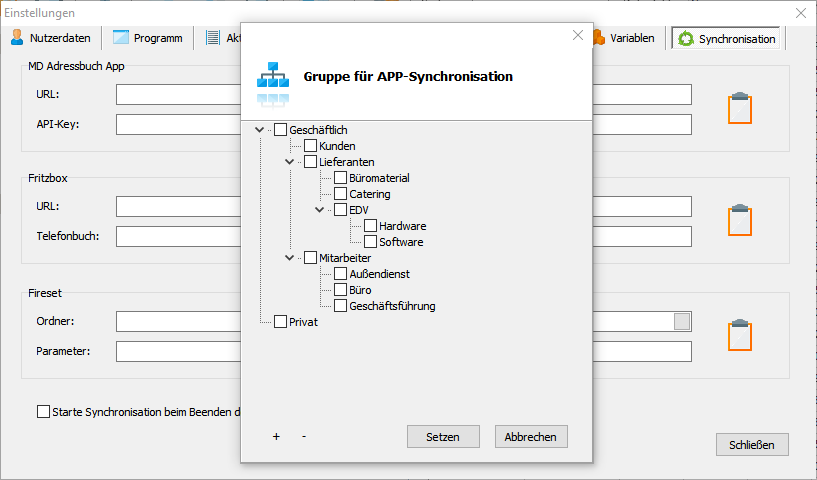
Task: Check the Hardware group checkbox
Action: click(370, 226)
